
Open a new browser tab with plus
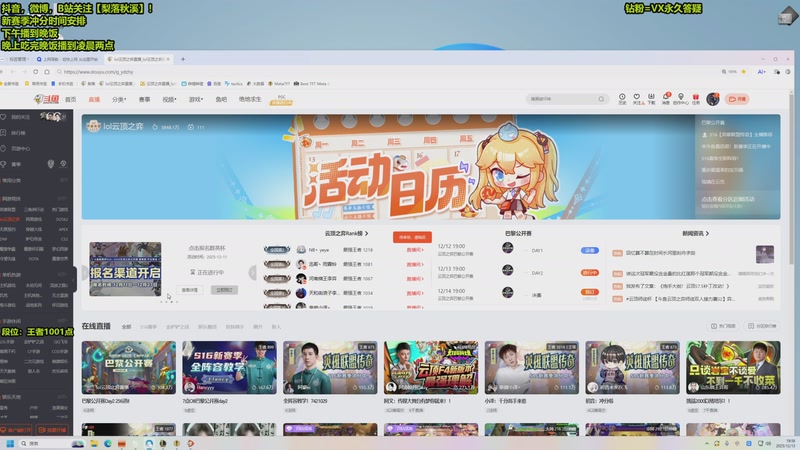click(x=183, y=59)
